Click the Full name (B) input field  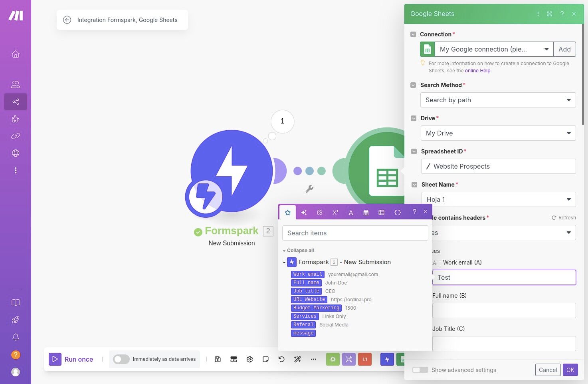[x=504, y=310]
